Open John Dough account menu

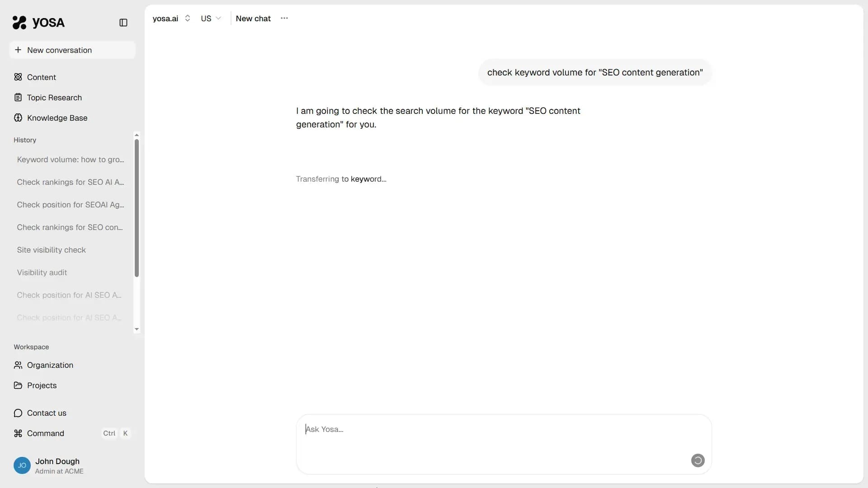72,465
